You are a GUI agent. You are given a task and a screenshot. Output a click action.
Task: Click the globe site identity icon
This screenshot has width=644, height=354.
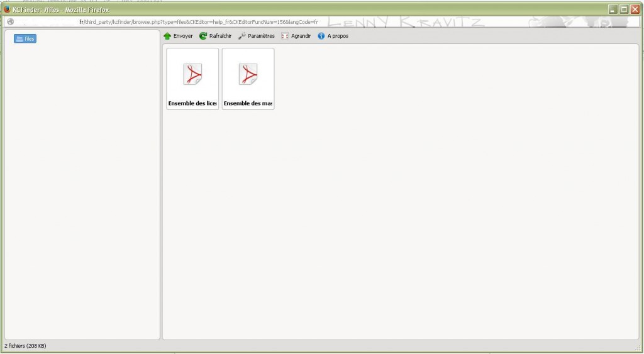tap(11, 22)
